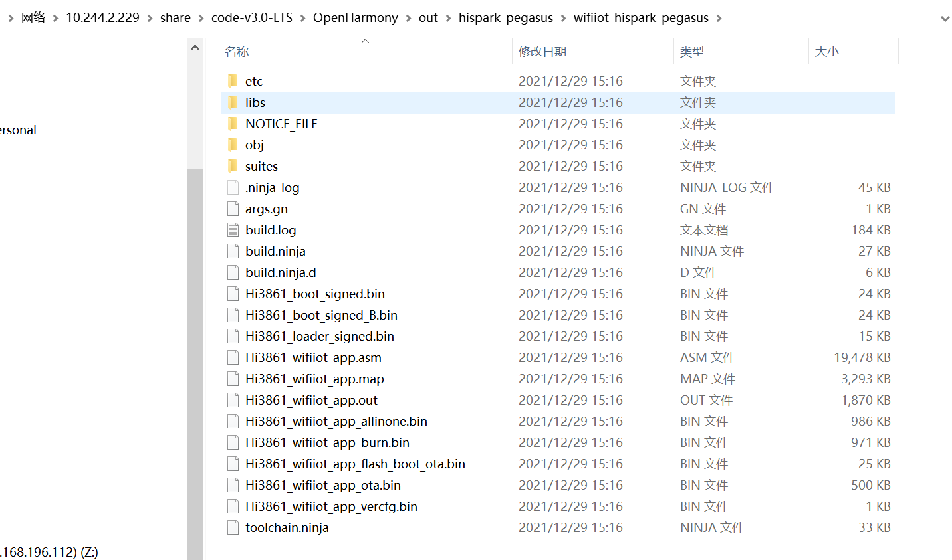Click the toolchain.ninja file icon
952x560 pixels.
[x=233, y=527]
